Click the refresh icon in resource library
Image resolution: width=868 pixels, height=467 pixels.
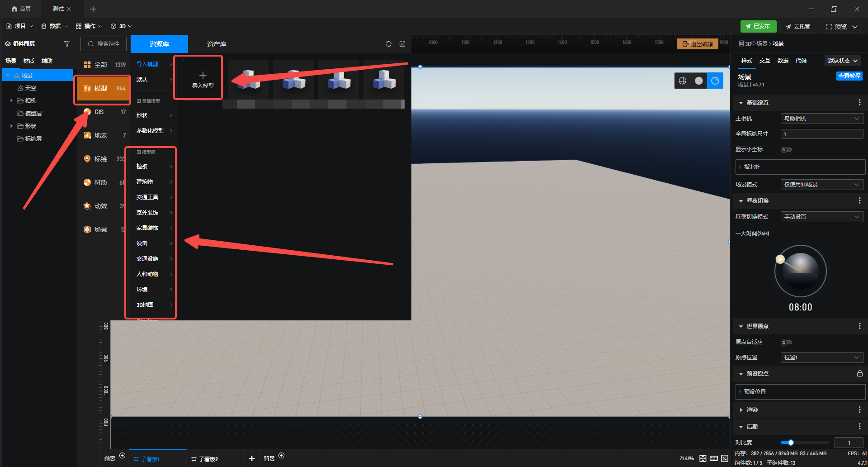click(388, 44)
